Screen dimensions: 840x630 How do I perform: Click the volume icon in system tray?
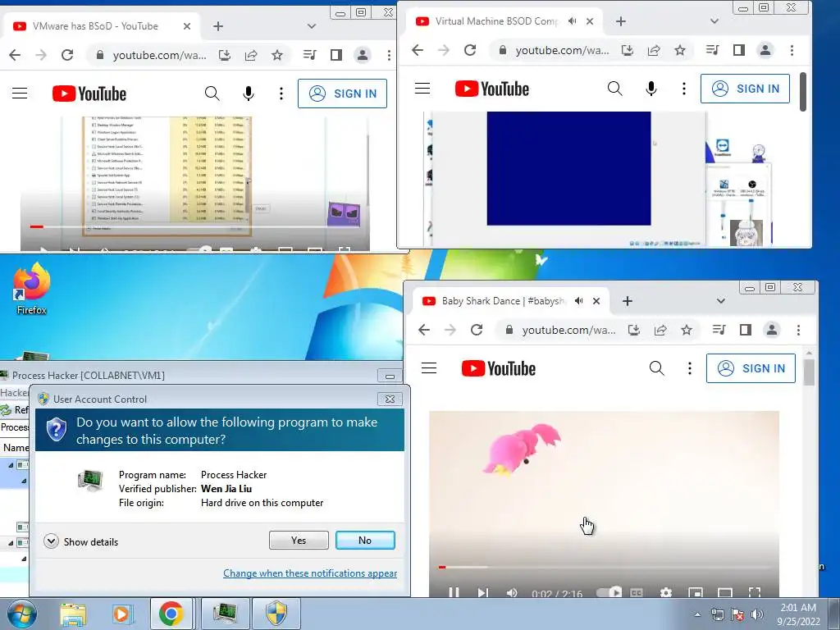click(757, 614)
